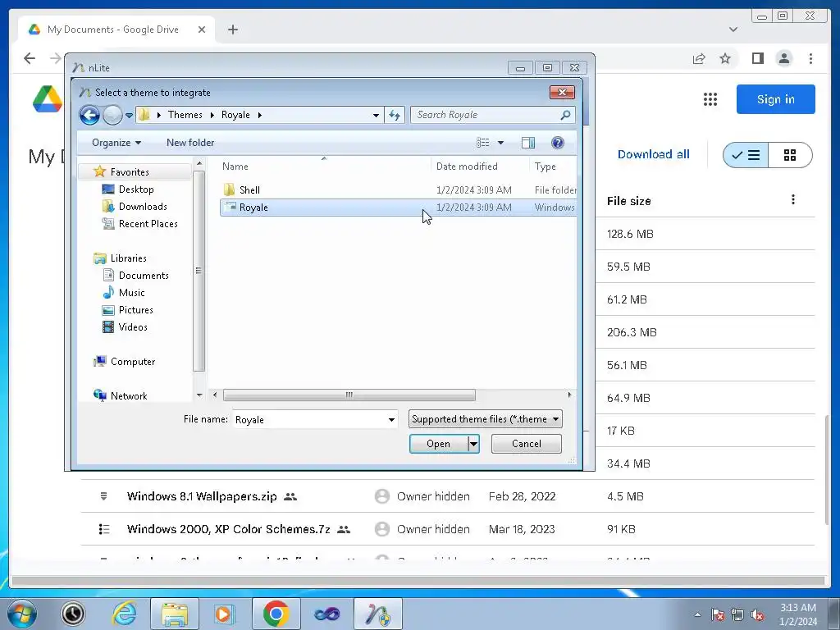This screenshot has width=840, height=630.
Task: Click the Chrome bookmark star icon
Action: (x=725, y=58)
